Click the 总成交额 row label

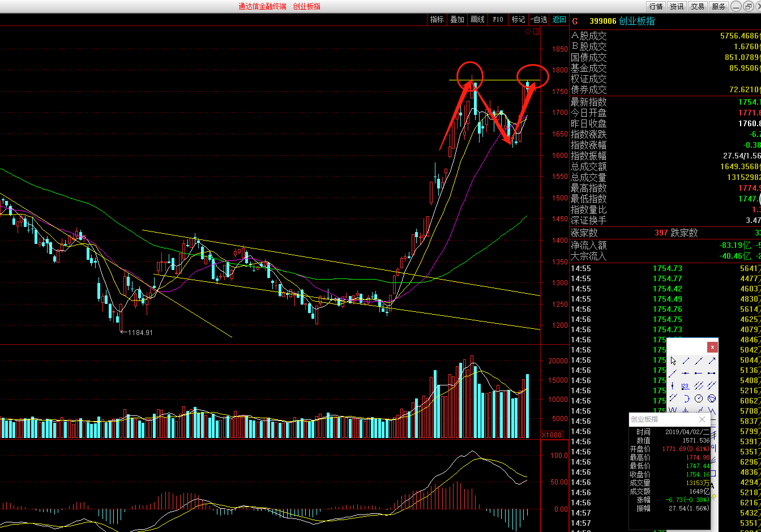click(589, 166)
